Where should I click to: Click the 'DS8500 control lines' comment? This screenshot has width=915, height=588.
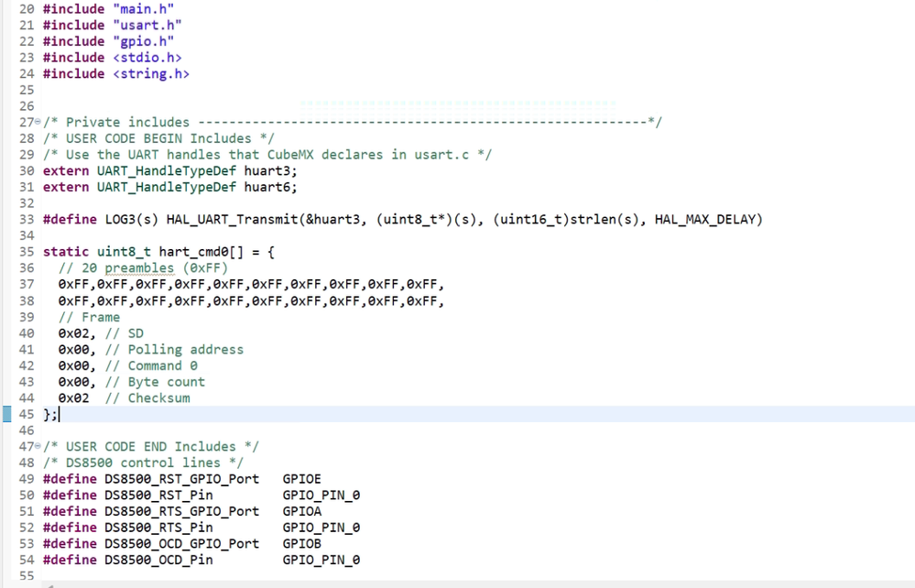(x=144, y=463)
